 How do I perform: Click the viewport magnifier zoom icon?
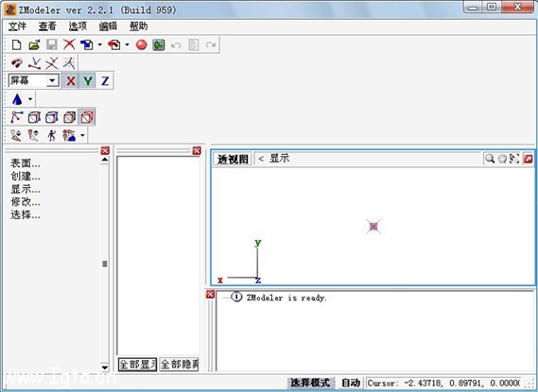pyautogui.click(x=490, y=159)
